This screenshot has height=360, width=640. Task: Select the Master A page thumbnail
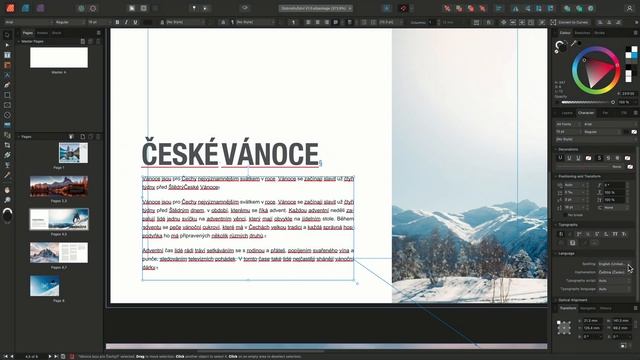pyautogui.click(x=59, y=58)
